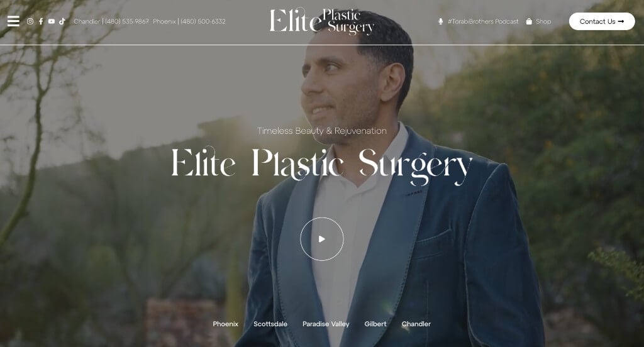Viewport: 644px width, 347px height.
Task: Play the hero video
Action: pos(321,239)
